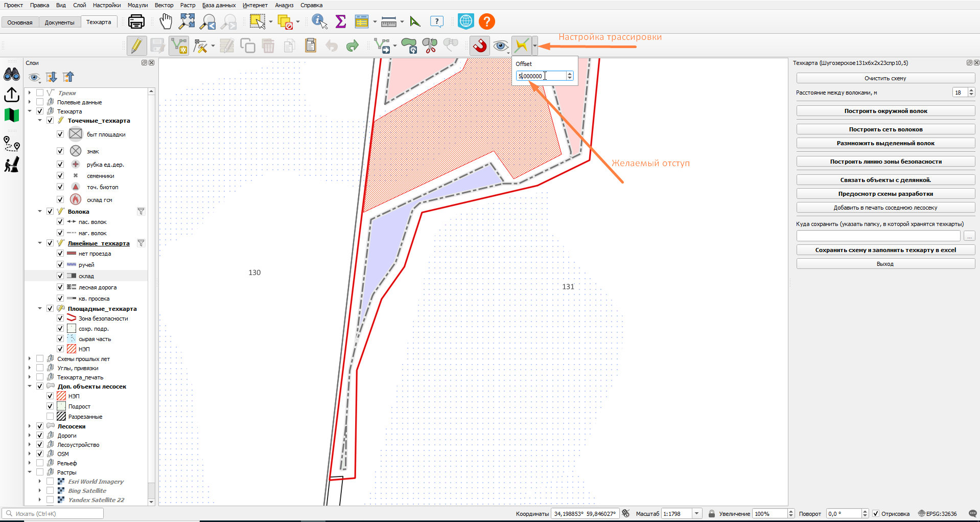
Task: Enable snapping with the magnet icon
Action: click(x=479, y=46)
